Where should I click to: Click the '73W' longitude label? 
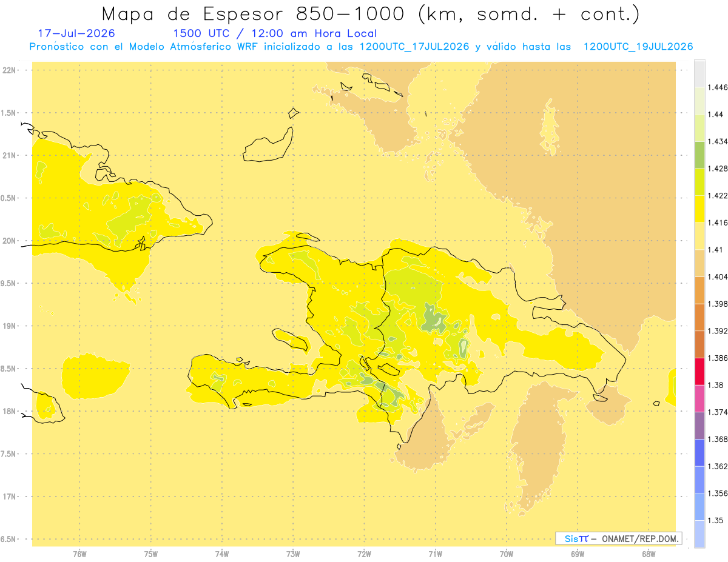[293, 554]
